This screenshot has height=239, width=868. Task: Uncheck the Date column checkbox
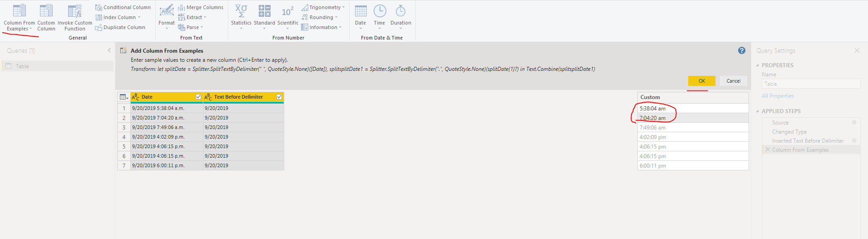pos(198,97)
